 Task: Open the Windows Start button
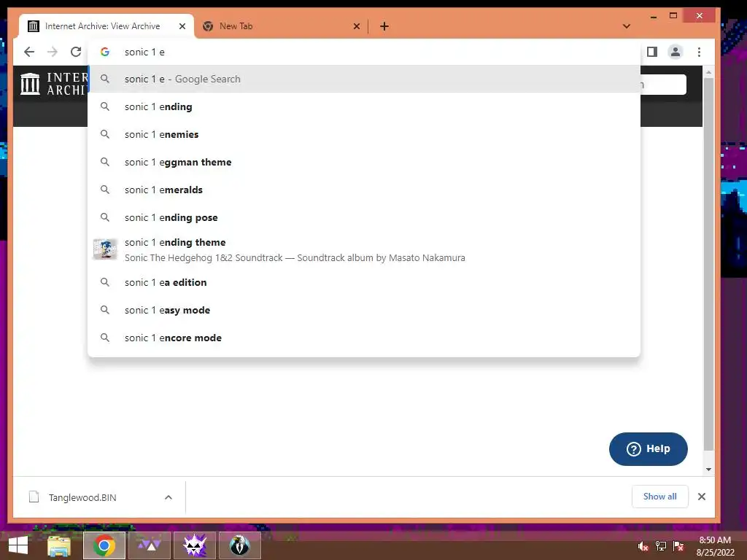coord(18,545)
